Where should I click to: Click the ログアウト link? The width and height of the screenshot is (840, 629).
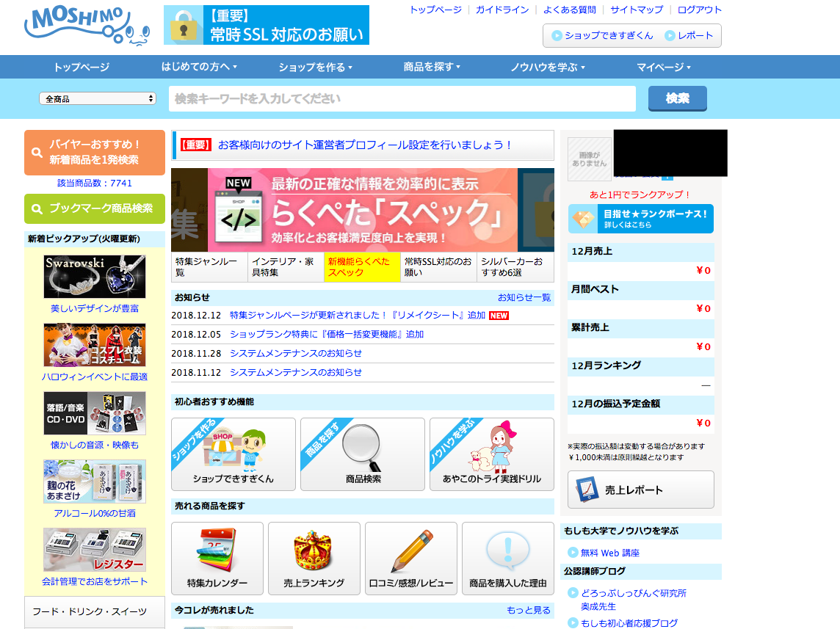click(699, 10)
